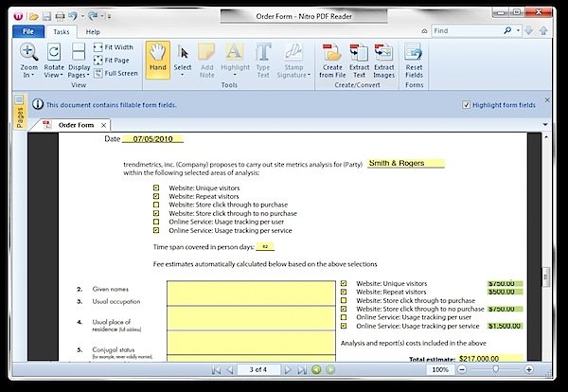Click Reset Fields icon
This screenshot has height=392, width=568.
point(414,60)
